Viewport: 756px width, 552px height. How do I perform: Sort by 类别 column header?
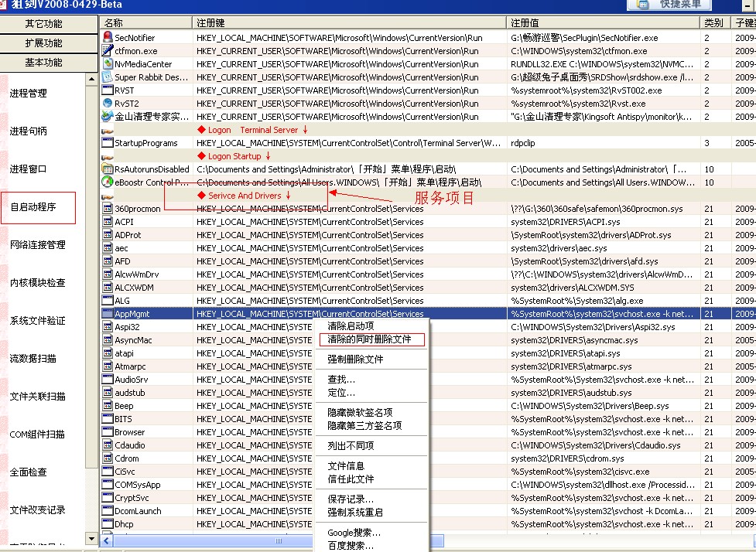(716, 22)
